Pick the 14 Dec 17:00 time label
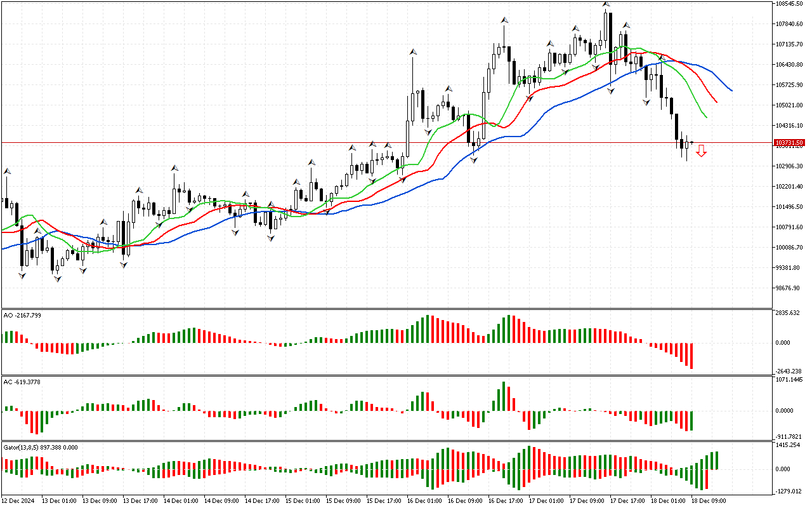The image size is (812, 508). coord(263,501)
